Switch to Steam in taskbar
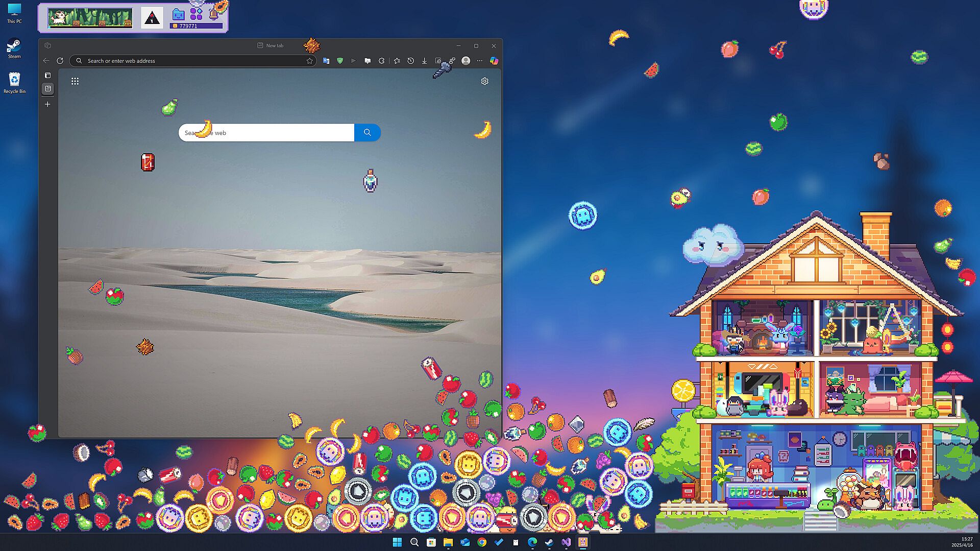The height and width of the screenshot is (551, 980). point(549,542)
